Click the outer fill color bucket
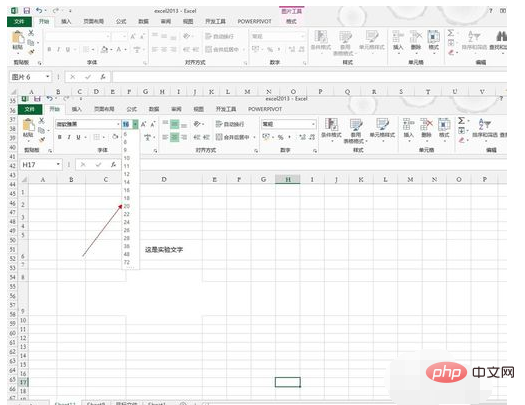 pos(104,50)
